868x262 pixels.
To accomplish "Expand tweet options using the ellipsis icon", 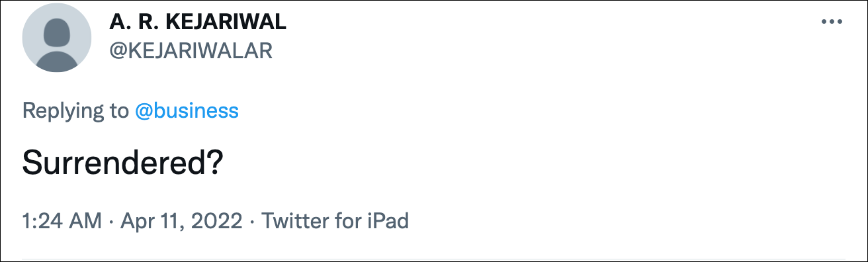I will point(831,22).
